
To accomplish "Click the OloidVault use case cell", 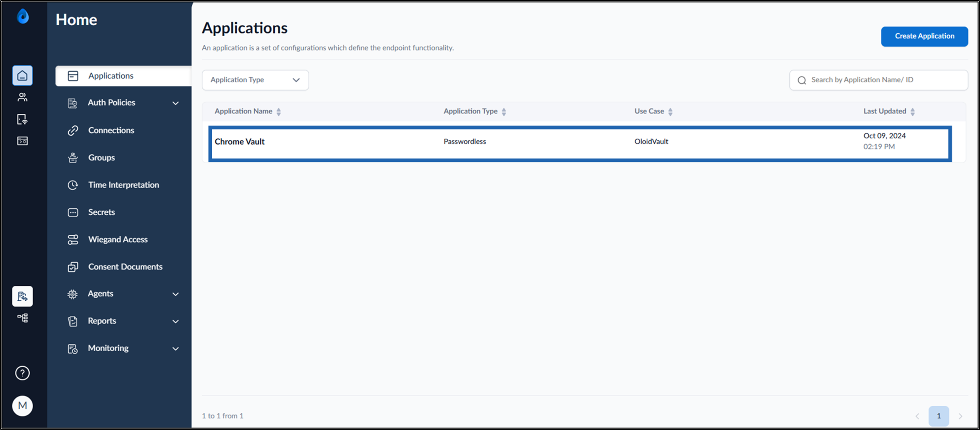I will point(651,142).
